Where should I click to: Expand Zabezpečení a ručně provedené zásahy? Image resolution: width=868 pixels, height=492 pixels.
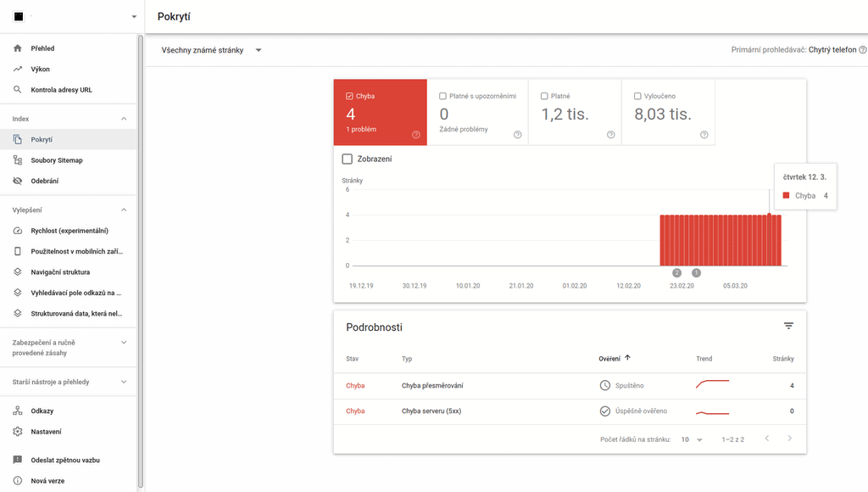[x=124, y=343]
